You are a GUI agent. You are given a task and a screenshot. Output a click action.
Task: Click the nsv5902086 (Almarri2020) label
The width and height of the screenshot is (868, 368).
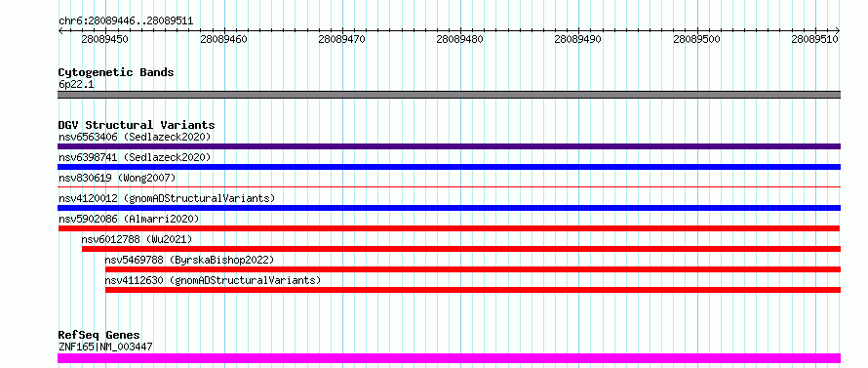pos(129,219)
